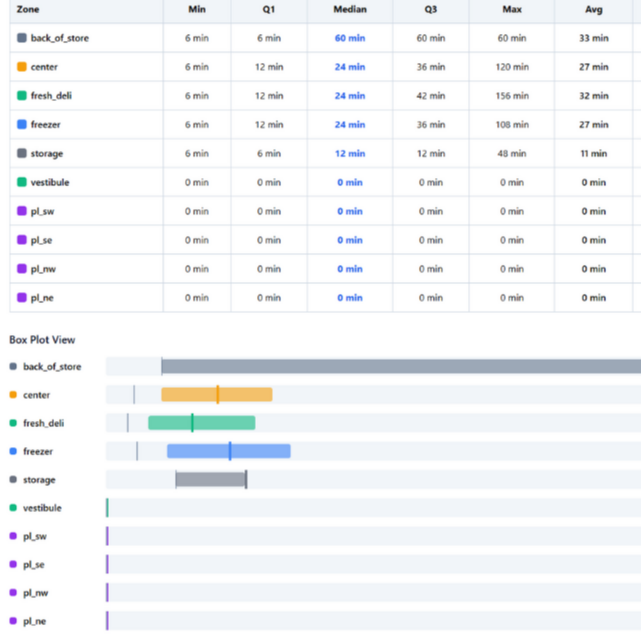This screenshot has height=641, width=641.
Task: Click the purple pl_sw swatch in table
Action: coord(22,211)
